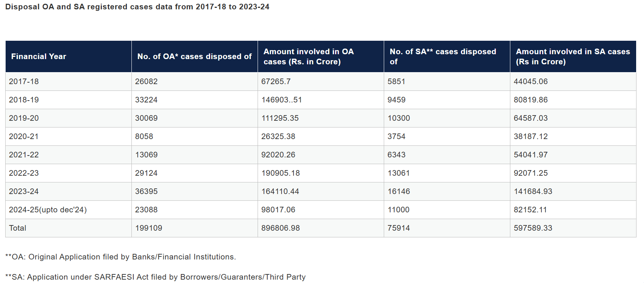Image resolution: width=644 pixels, height=283 pixels.
Task: Select the 2023-24 SA cases value 16146
Action: tap(399, 191)
